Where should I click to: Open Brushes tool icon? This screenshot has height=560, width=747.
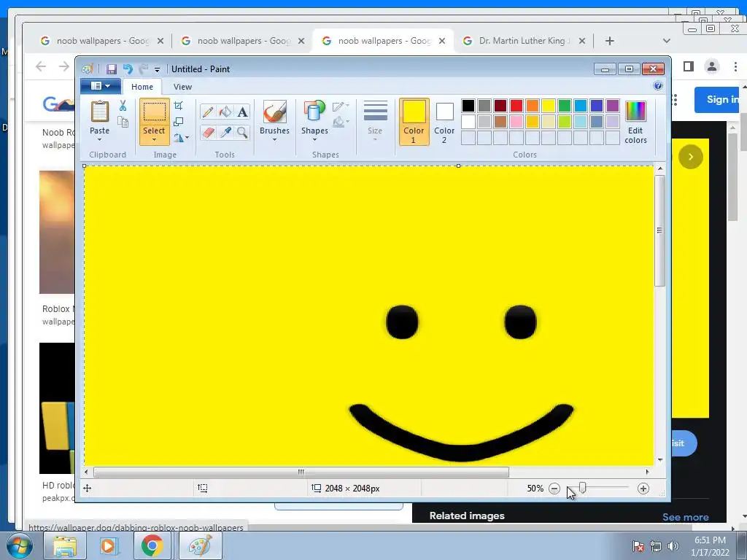pyautogui.click(x=275, y=112)
